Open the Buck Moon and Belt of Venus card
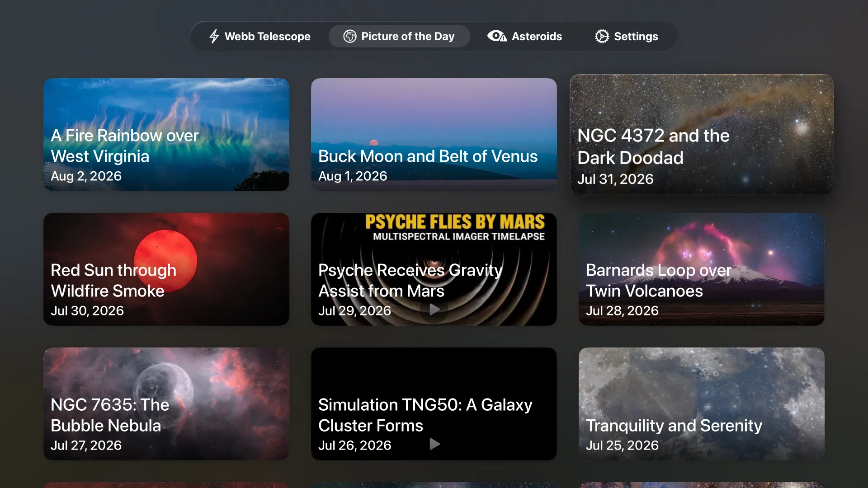The width and height of the screenshot is (868, 488). (434, 135)
